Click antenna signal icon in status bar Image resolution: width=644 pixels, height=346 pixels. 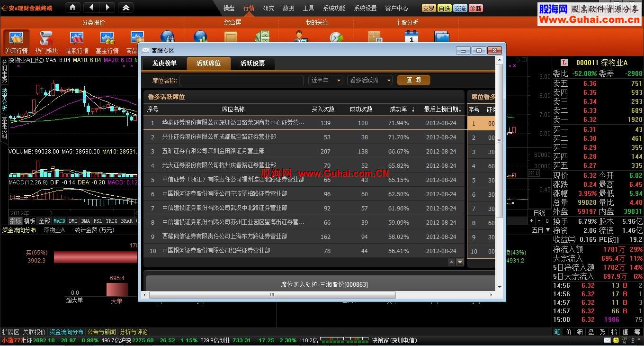tap(625, 340)
